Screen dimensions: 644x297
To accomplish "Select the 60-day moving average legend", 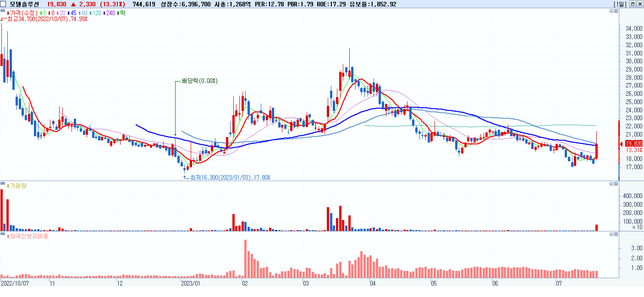I will pos(83,13).
